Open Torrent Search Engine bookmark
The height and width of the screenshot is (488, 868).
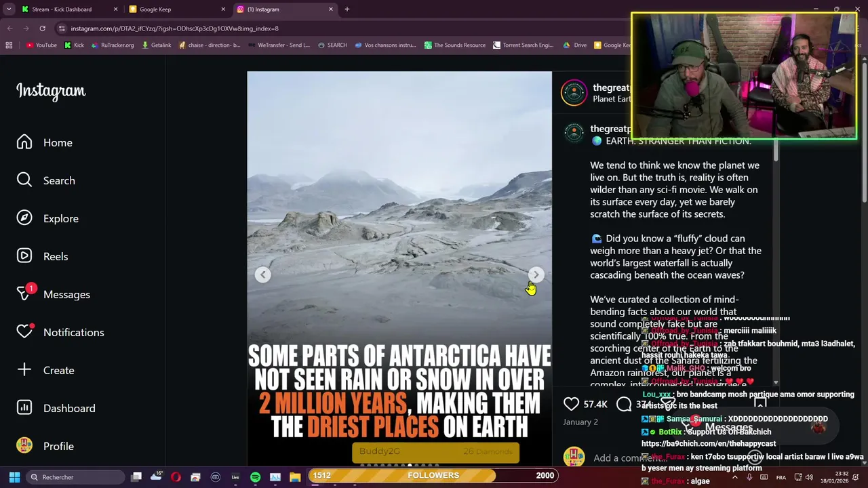(524, 45)
